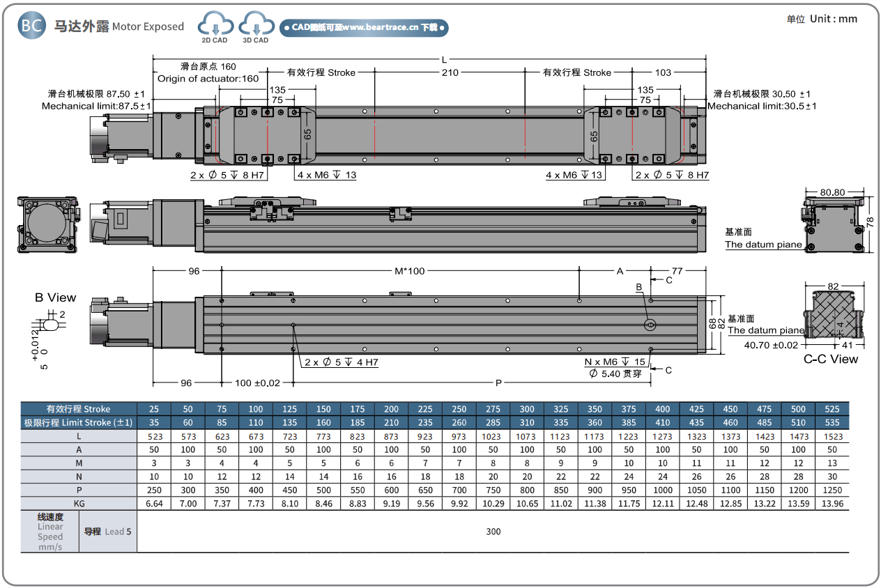Click the 线速度 Linear Speed mm/s cell
The width and height of the screenshot is (881, 588).
[50, 532]
